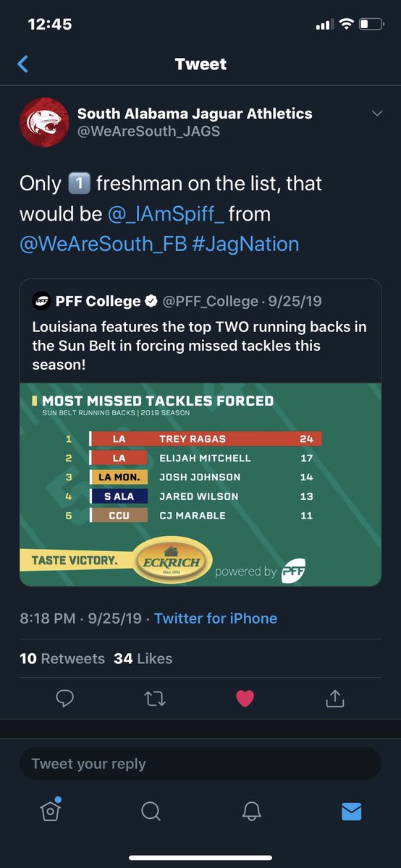
Task: Open the @_IAmSpiff_ mention
Action: point(165,214)
